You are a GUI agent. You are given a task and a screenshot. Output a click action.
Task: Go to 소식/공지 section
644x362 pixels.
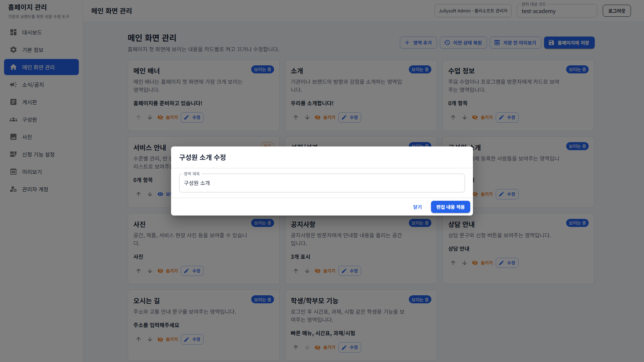(x=41, y=84)
